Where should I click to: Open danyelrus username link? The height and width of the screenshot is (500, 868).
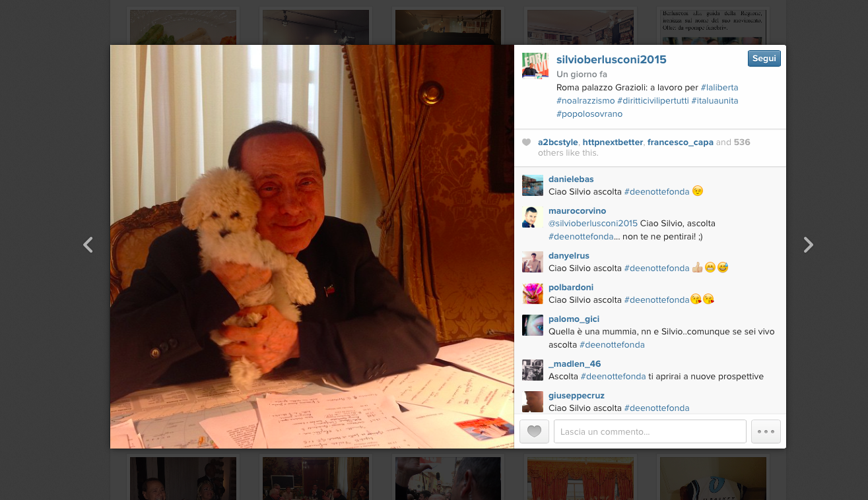pyautogui.click(x=569, y=255)
